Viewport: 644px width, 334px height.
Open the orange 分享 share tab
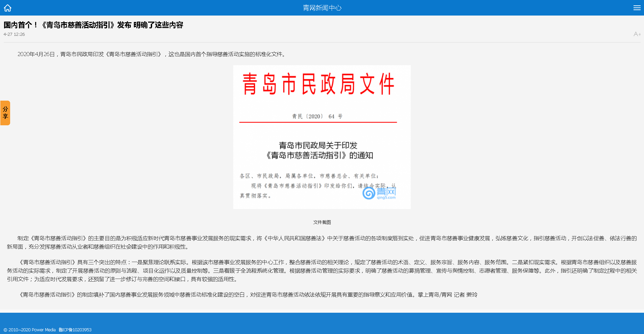tap(5, 113)
